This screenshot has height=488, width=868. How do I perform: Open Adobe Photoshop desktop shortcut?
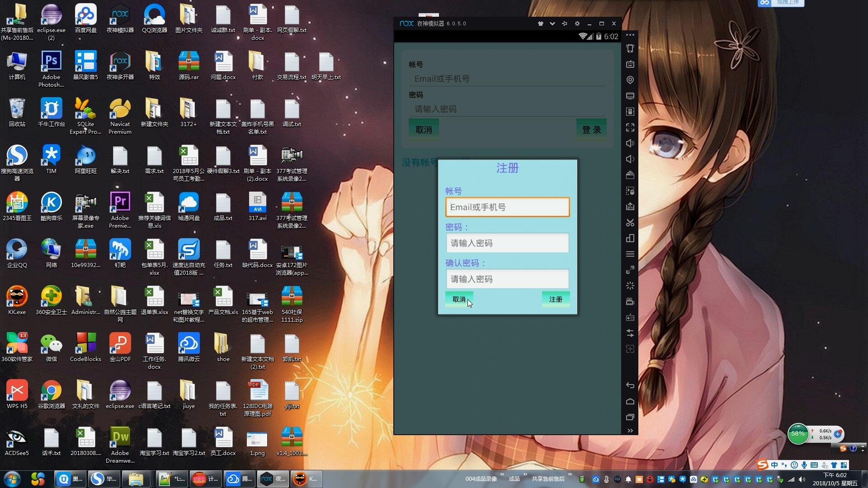(51, 69)
